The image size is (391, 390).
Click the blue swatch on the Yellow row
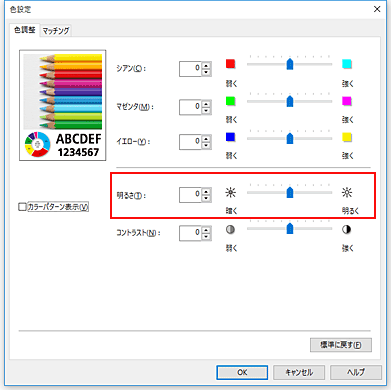pos(230,137)
